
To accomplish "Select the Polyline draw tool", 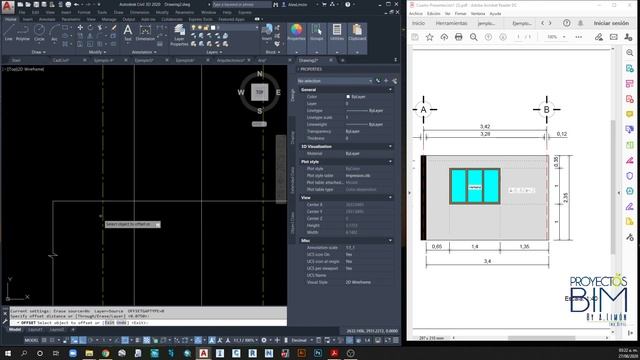I will [23, 32].
